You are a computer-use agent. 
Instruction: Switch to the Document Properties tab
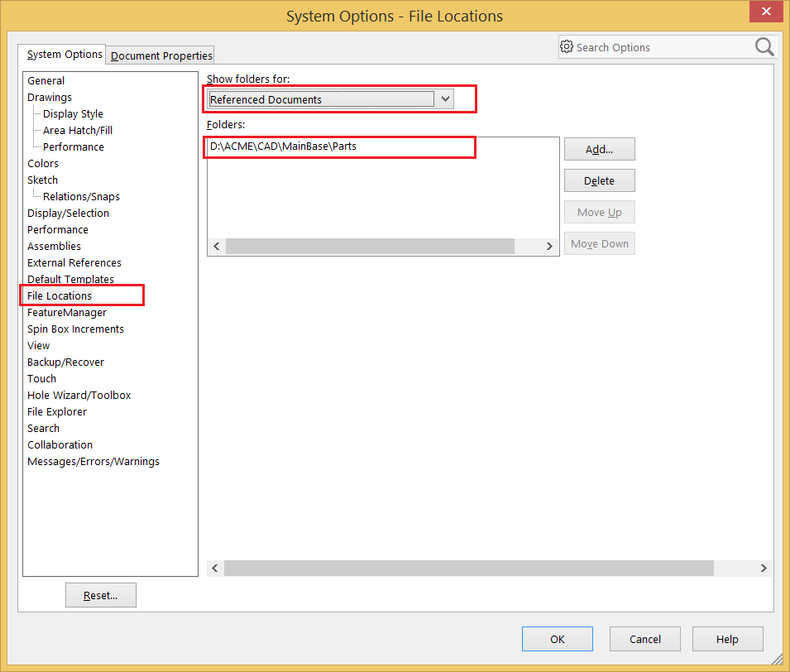point(161,55)
